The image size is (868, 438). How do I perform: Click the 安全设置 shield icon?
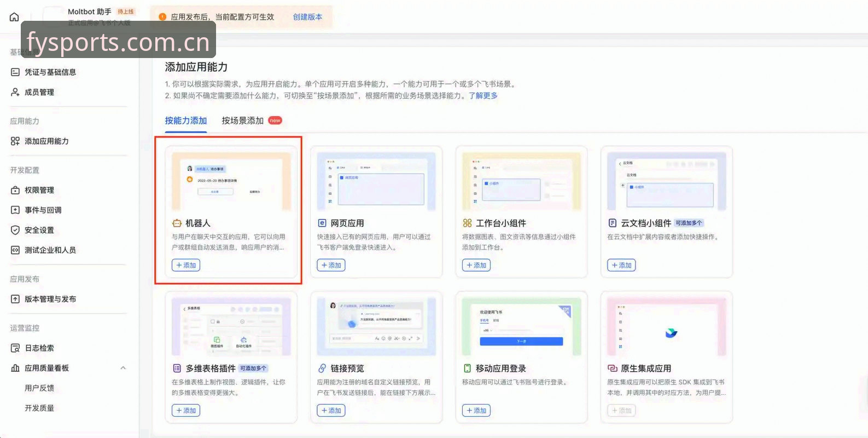15,230
